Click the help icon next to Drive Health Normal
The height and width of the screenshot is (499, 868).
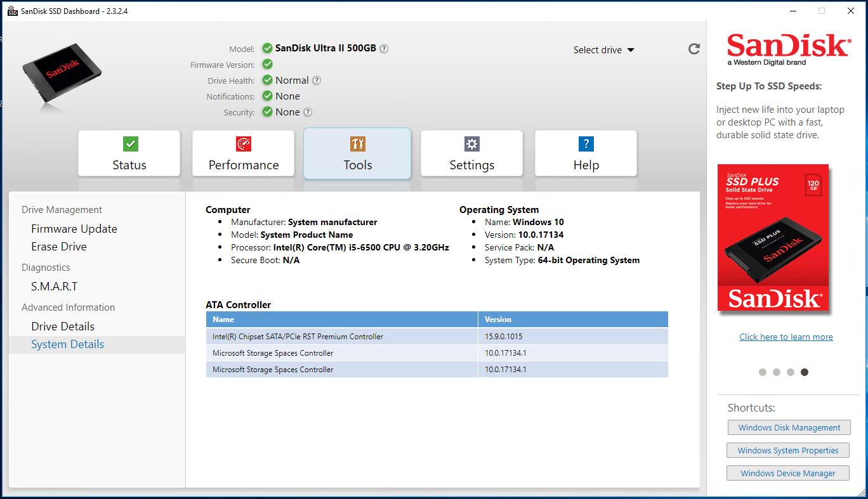pos(317,81)
